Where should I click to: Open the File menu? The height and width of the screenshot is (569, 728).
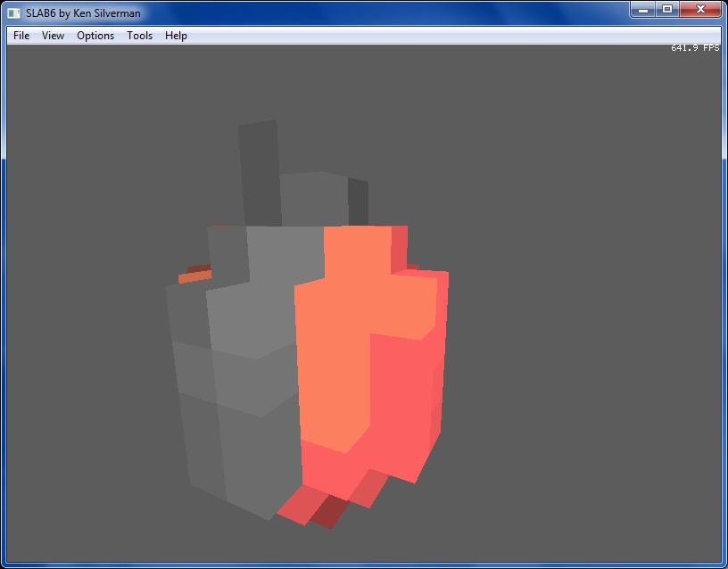pyautogui.click(x=21, y=36)
